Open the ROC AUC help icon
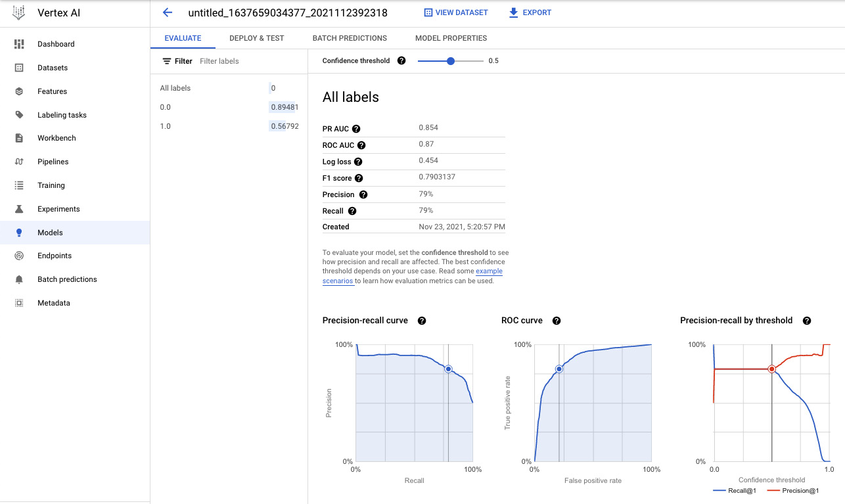Screen dimensions: 845x504 (361, 145)
